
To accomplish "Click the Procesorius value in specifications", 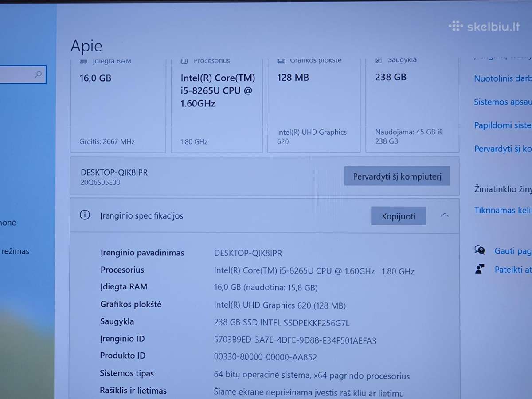I will coord(314,271).
